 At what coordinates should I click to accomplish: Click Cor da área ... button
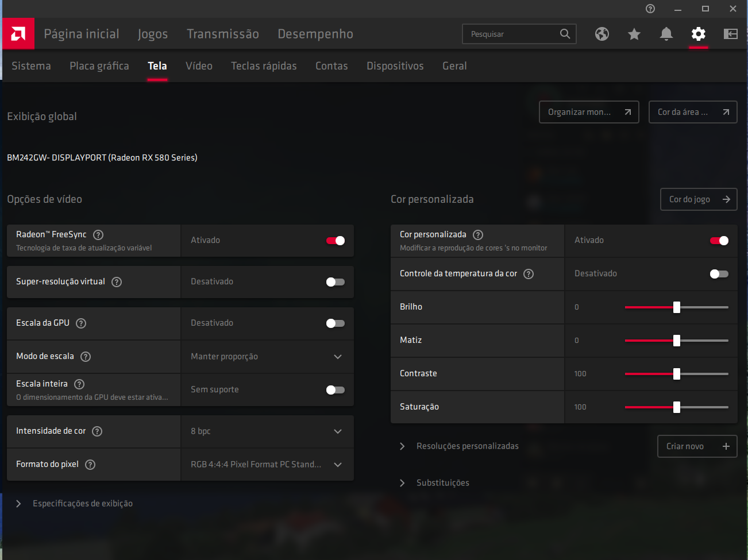pyautogui.click(x=693, y=112)
